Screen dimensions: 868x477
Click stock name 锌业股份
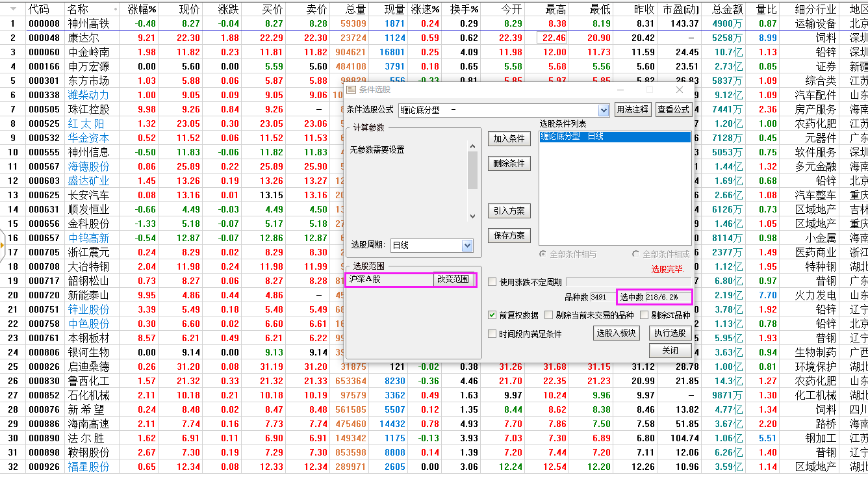[x=88, y=309]
